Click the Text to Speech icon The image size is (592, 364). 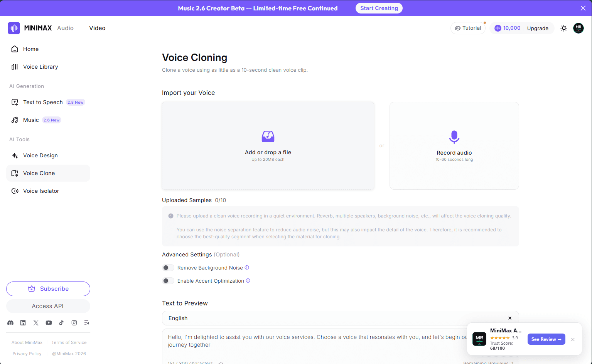pyautogui.click(x=15, y=102)
